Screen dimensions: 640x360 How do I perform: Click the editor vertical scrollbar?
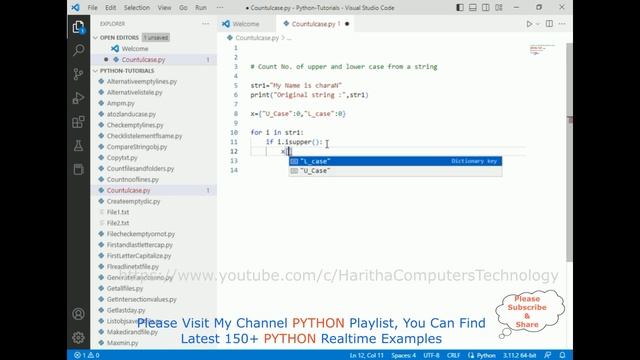(x=569, y=152)
